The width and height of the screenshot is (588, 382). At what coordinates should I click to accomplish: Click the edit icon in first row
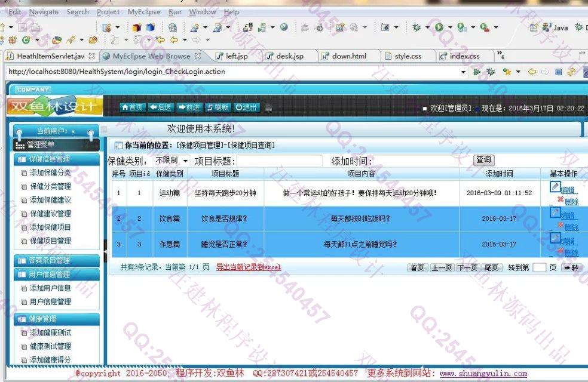[x=555, y=187]
